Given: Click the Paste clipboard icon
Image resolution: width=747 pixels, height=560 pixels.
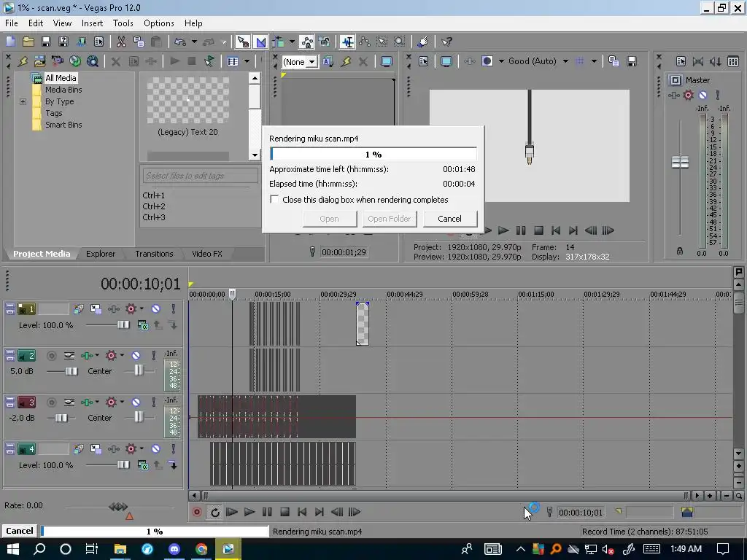Looking at the screenshot, I should coord(156,42).
